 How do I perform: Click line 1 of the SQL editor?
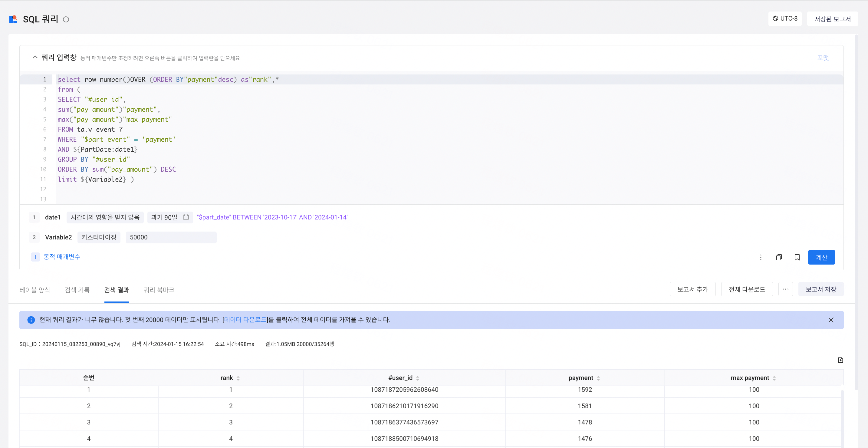click(449, 79)
